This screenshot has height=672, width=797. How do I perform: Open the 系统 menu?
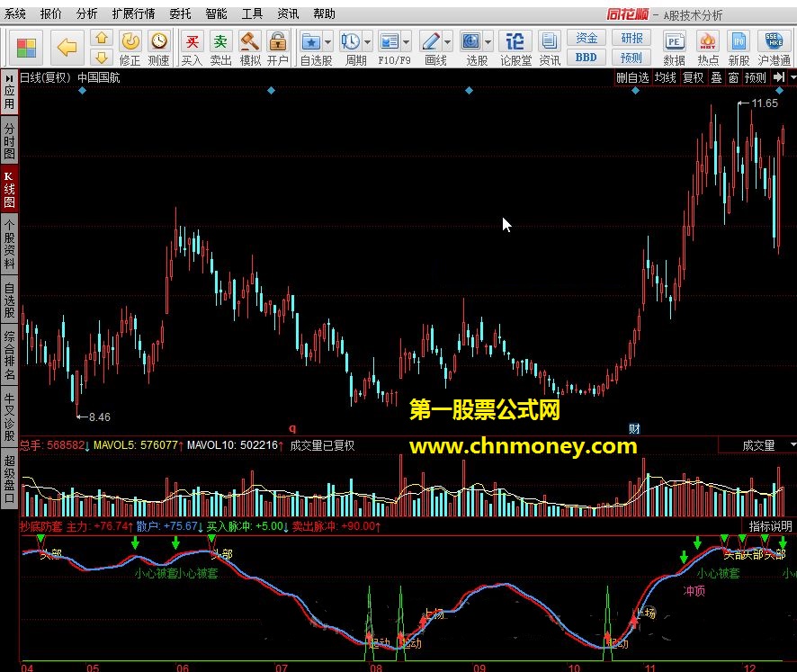[15, 13]
